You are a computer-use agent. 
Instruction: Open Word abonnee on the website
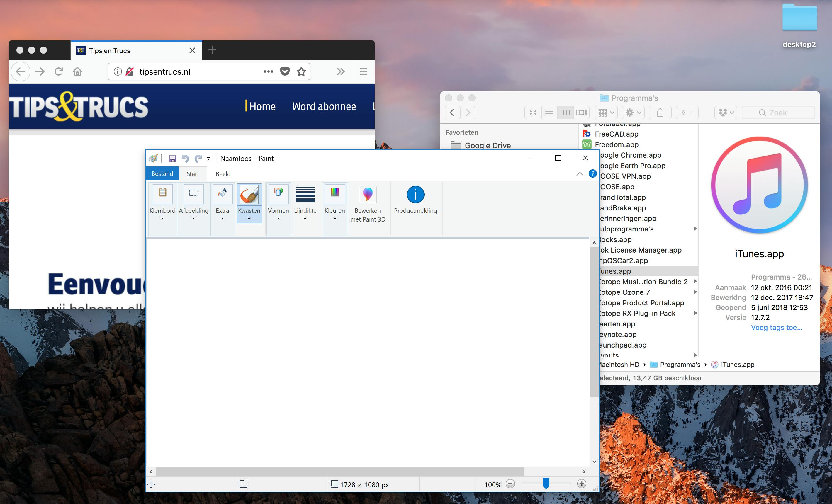324,107
